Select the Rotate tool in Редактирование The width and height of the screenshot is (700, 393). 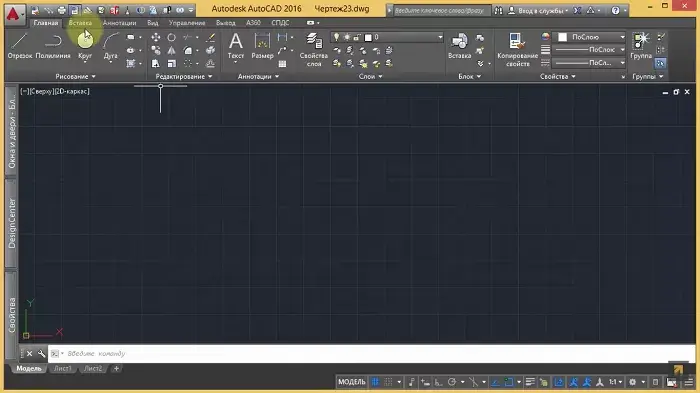171,38
